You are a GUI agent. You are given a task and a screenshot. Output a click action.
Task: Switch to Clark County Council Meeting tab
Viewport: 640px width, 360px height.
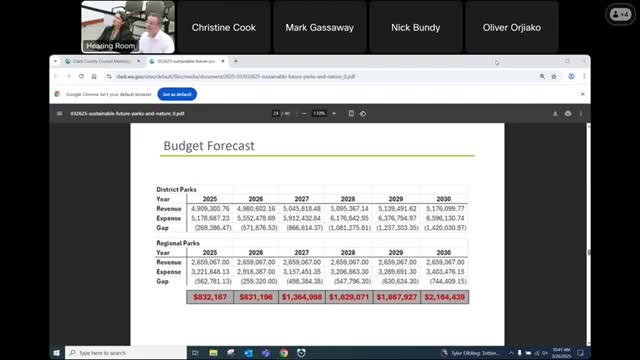click(x=102, y=61)
